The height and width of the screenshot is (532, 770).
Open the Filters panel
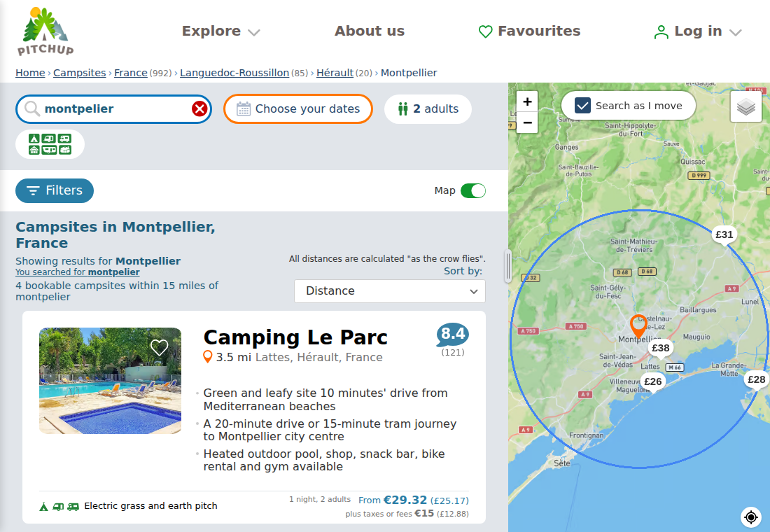[x=55, y=190]
